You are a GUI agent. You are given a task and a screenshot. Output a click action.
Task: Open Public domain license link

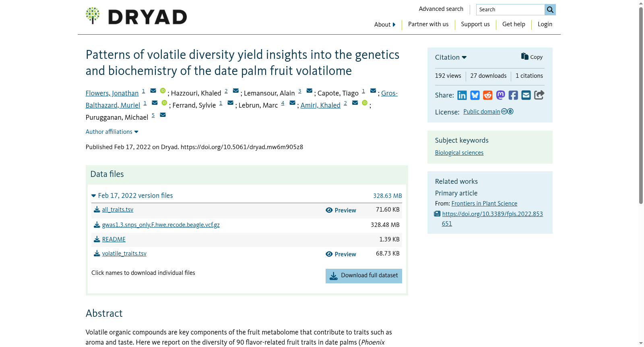click(482, 112)
